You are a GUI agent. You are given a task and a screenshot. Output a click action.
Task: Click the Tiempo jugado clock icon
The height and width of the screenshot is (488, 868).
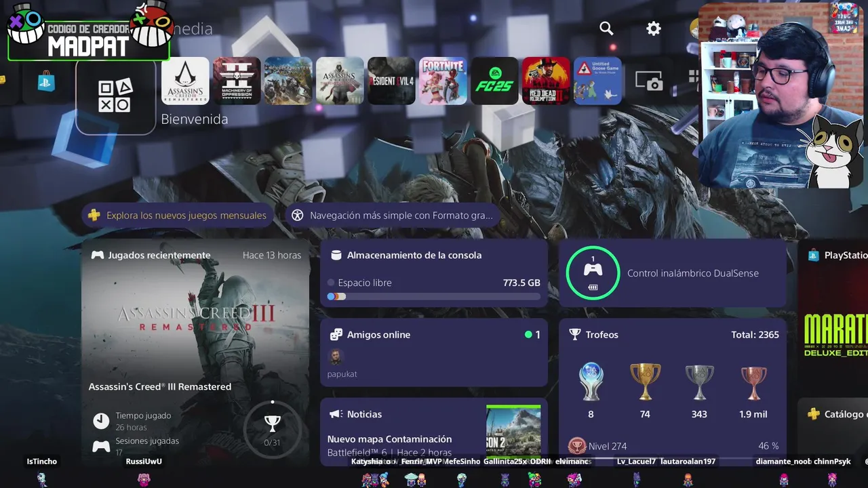tap(101, 421)
